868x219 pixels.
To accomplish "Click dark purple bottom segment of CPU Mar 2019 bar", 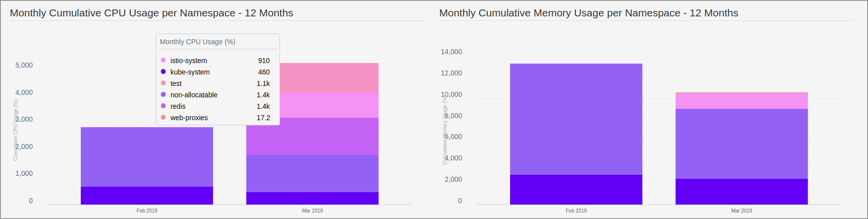I will click(x=312, y=198).
